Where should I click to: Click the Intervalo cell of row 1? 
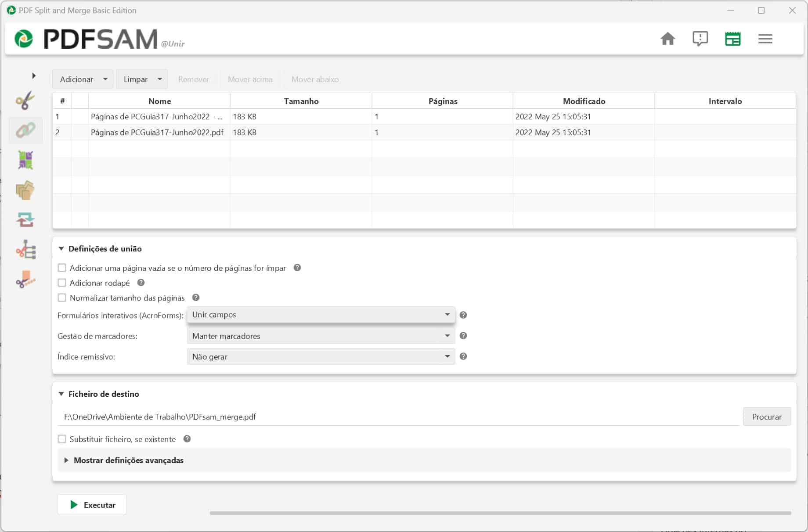725,117
